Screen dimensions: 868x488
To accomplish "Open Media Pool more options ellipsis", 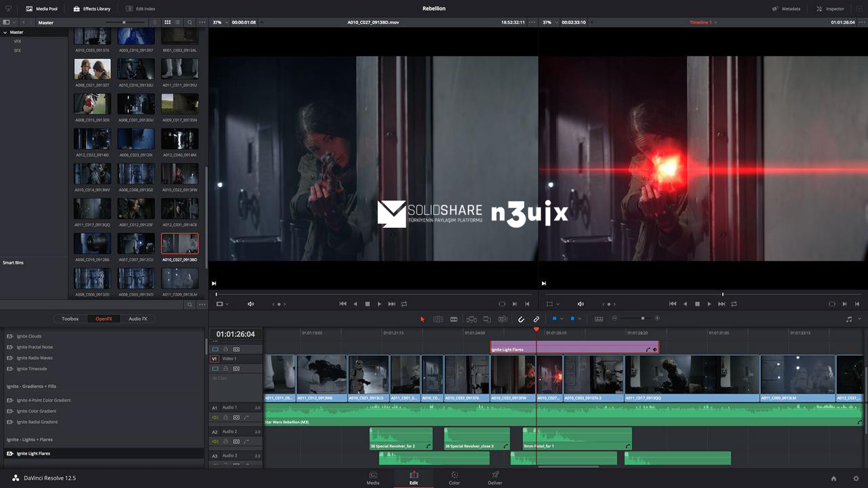I will tap(201, 22).
